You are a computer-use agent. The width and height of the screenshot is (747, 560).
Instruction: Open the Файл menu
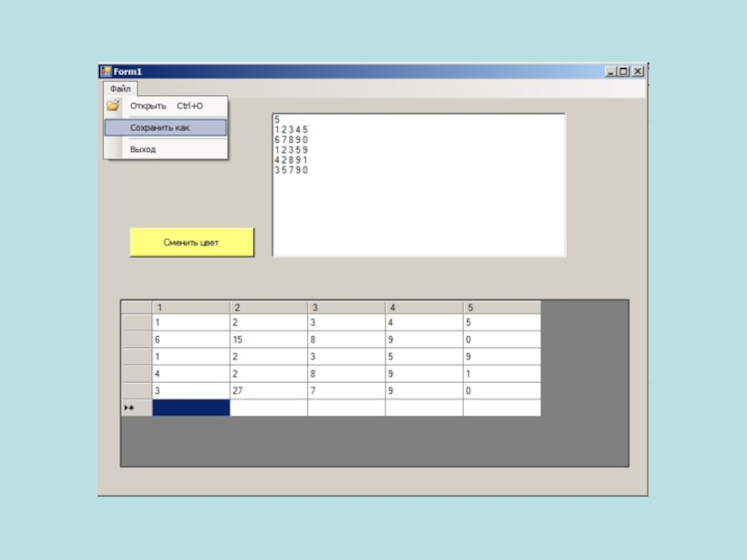(119, 89)
